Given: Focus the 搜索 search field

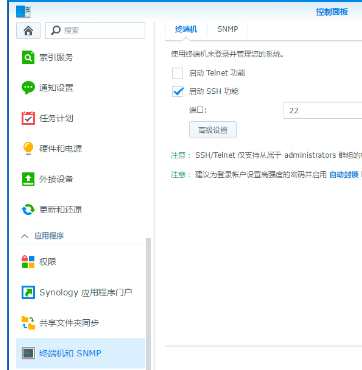Looking at the screenshot, I should click(x=95, y=31).
